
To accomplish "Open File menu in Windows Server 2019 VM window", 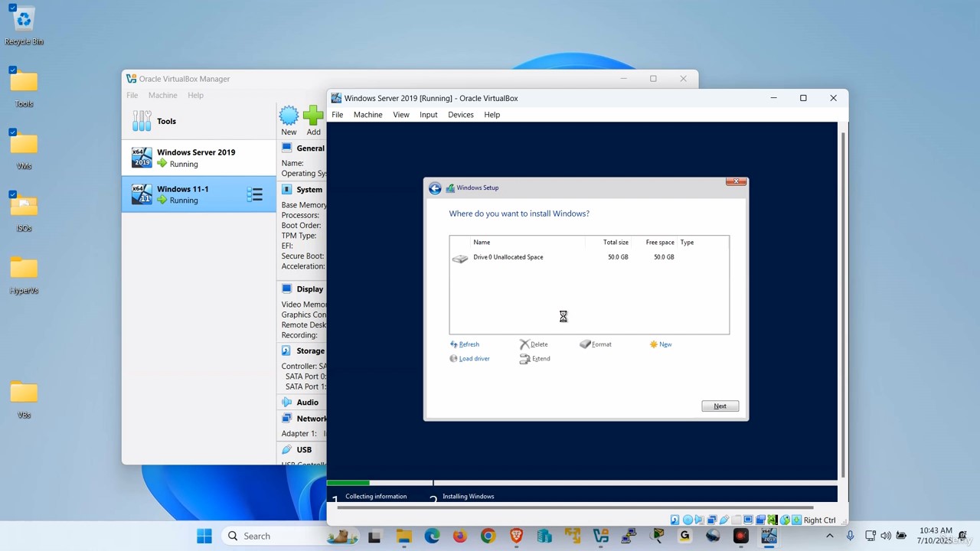I will point(337,115).
